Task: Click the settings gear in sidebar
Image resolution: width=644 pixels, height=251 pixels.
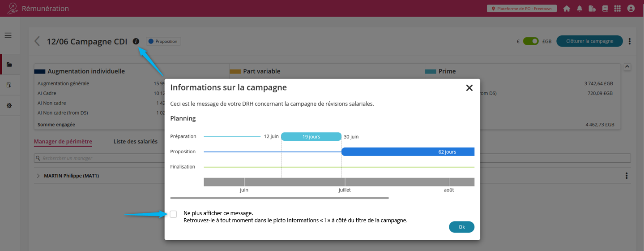Action: [x=9, y=106]
